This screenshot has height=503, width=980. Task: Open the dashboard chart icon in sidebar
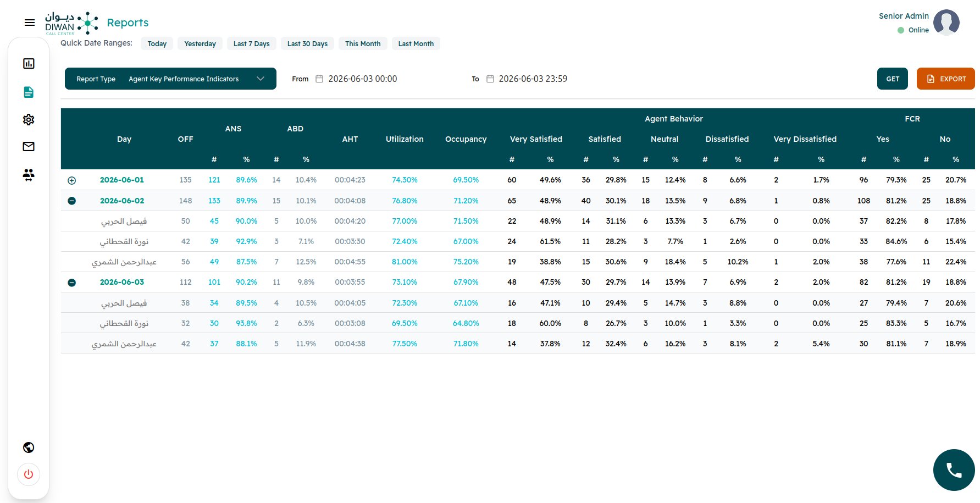(29, 63)
